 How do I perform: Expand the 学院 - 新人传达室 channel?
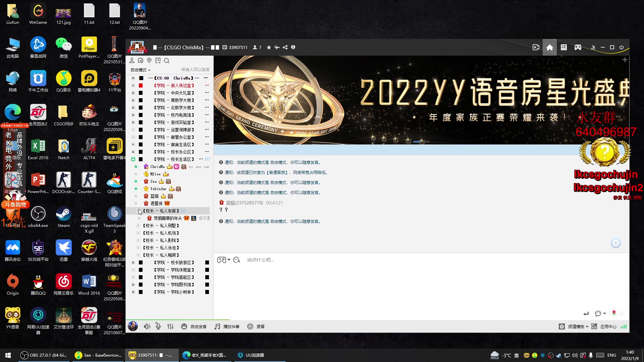133,85
